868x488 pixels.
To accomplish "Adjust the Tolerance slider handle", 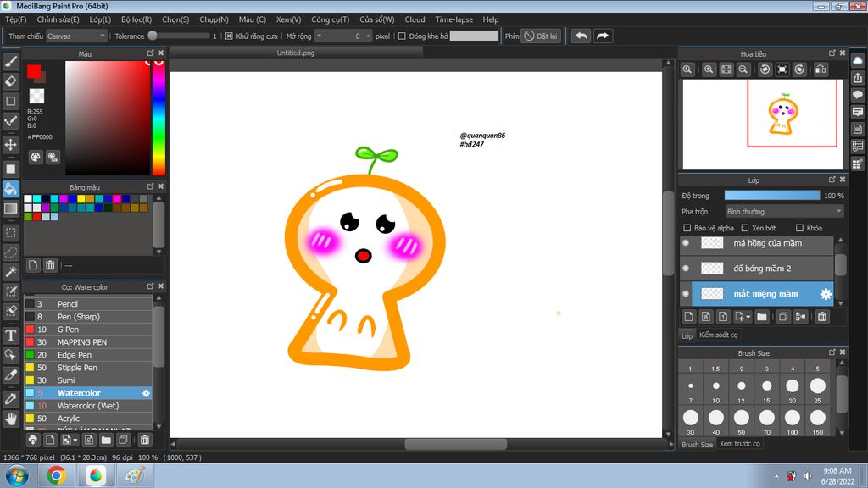I will tap(153, 36).
